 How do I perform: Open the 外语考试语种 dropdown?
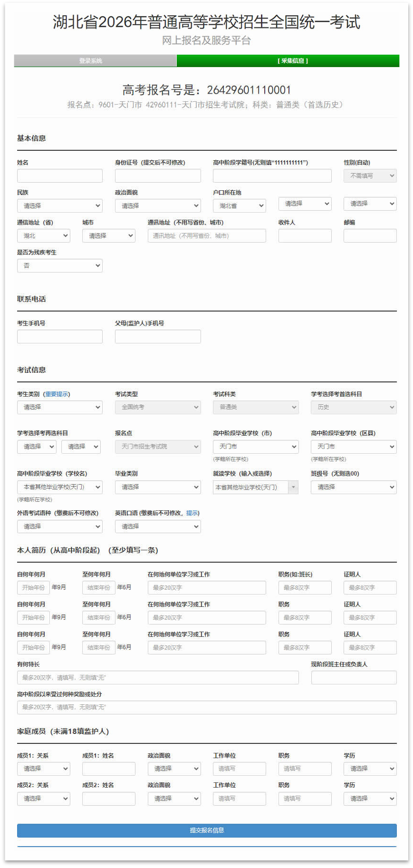click(59, 527)
